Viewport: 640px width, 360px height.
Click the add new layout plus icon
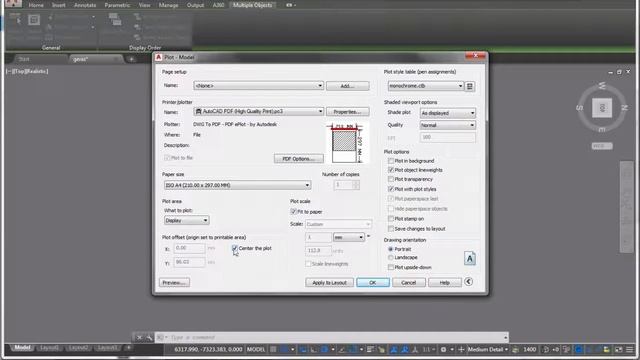[128, 348]
